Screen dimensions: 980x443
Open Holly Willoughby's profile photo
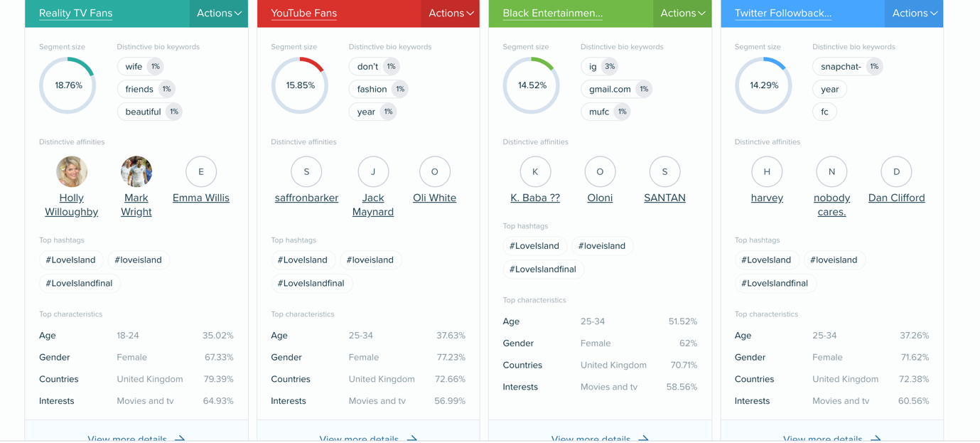(72, 171)
